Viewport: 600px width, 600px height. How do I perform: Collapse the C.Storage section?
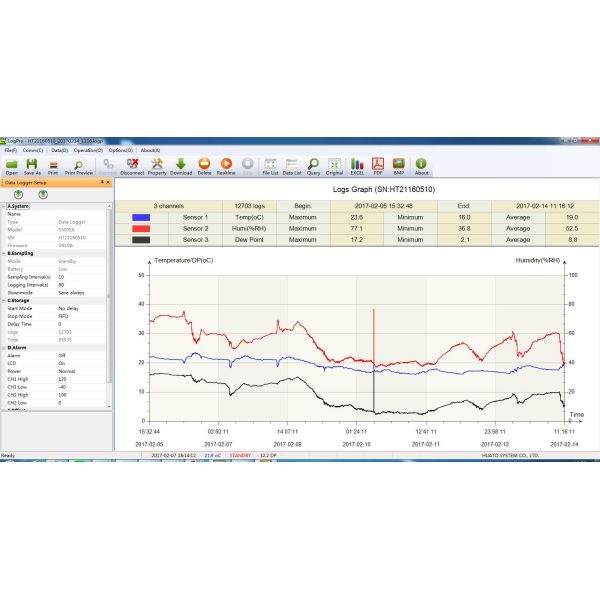tap(4, 300)
